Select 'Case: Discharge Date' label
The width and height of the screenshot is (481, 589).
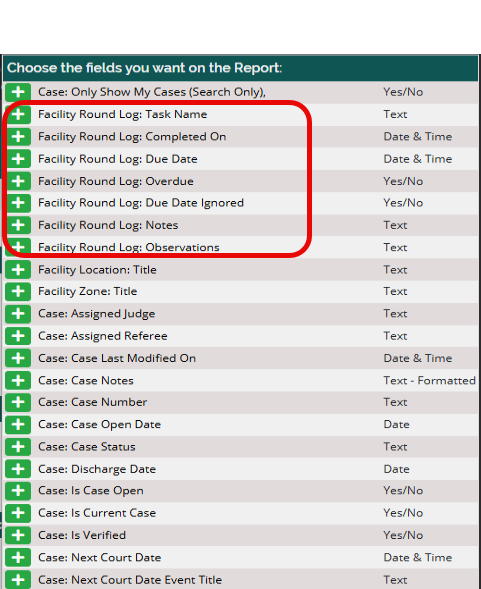click(x=97, y=469)
